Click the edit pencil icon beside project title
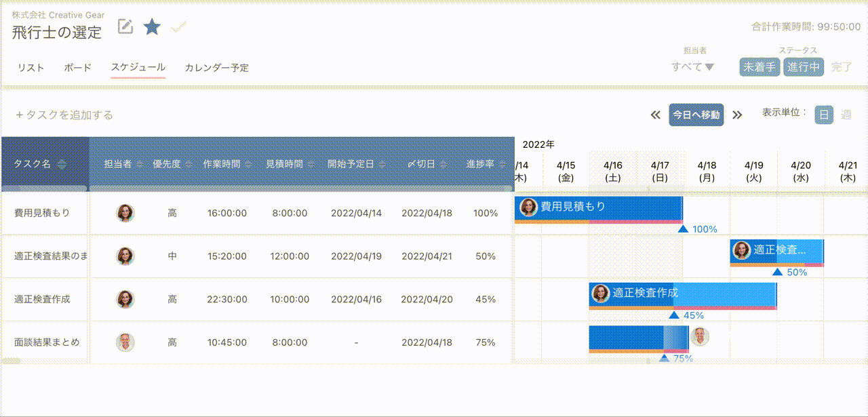868x417 pixels. 125,26
